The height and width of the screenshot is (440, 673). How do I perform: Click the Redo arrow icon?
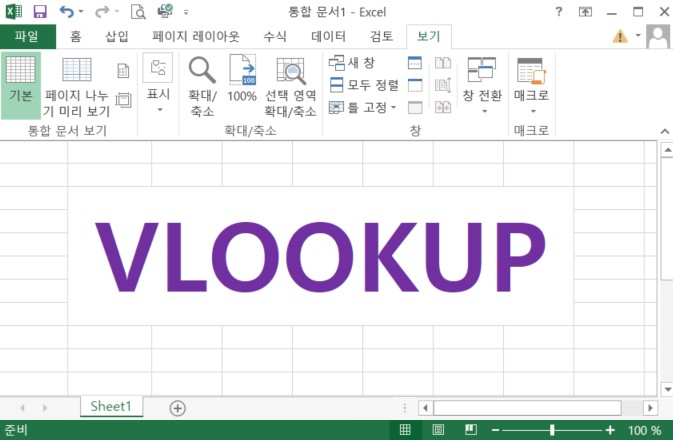(x=102, y=12)
